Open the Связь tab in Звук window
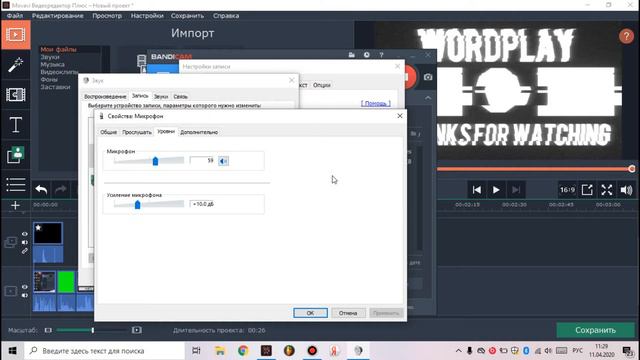Screen dimensions: 640x360 click(x=180, y=97)
